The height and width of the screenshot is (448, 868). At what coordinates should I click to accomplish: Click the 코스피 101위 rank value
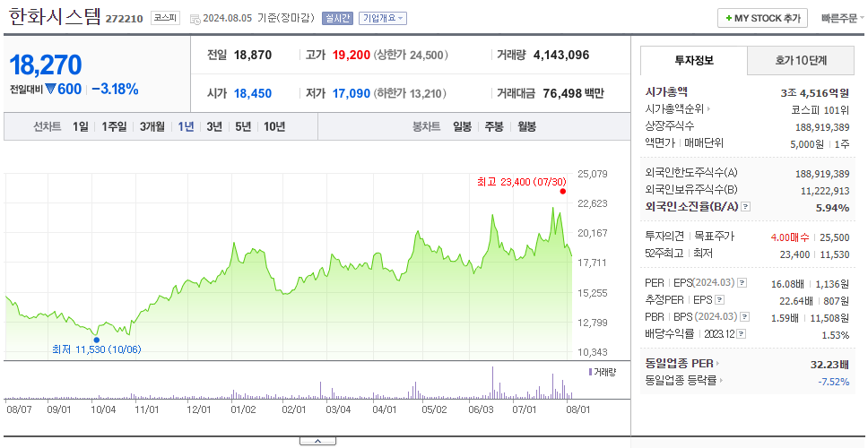pyautogui.click(x=820, y=110)
